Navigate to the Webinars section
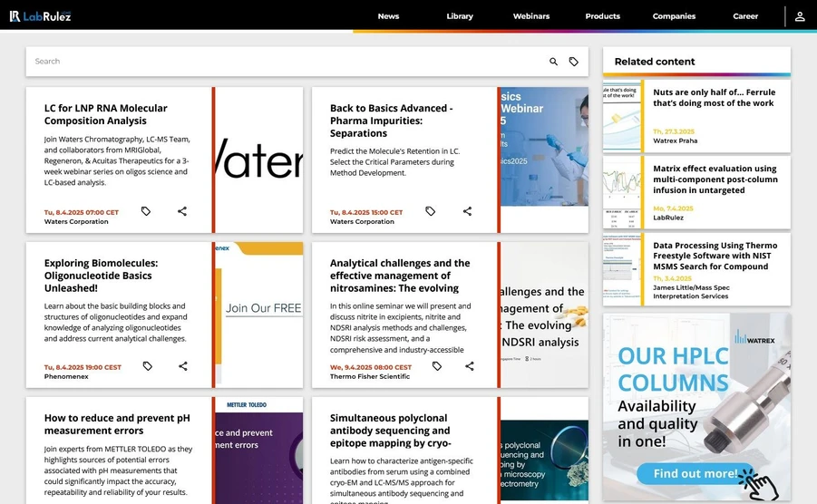The image size is (817, 504). coord(531,16)
